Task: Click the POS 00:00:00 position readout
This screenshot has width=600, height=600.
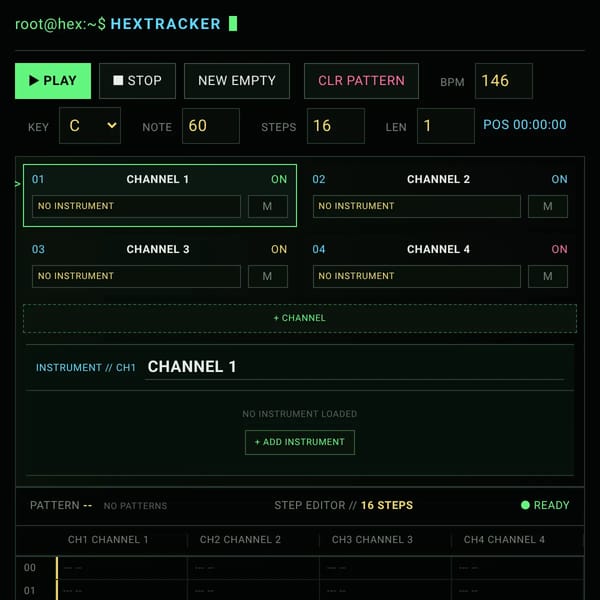Action: (525, 125)
